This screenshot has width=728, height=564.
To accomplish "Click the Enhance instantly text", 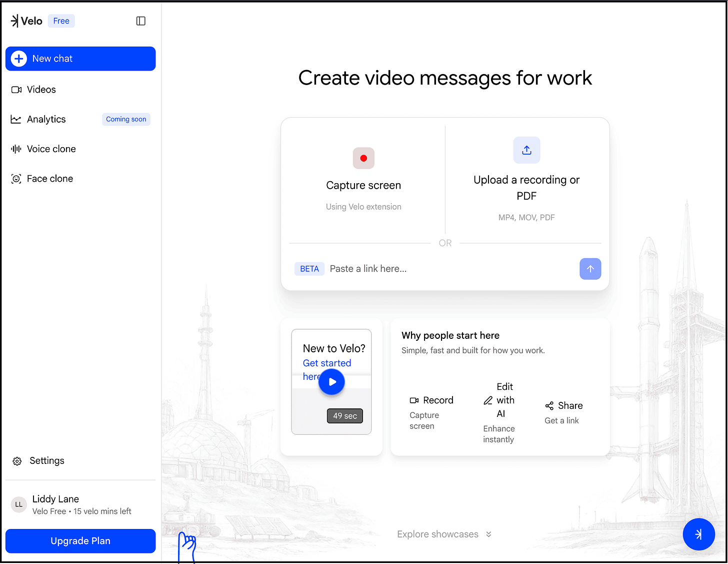I will coord(498,434).
